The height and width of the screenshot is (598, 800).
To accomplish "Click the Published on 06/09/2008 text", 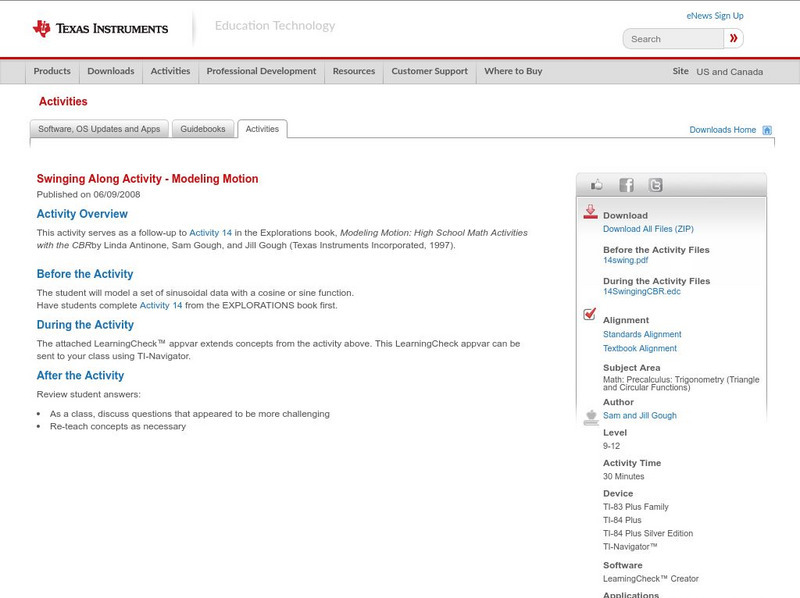I will pyautogui.click(x=88, y=194).
